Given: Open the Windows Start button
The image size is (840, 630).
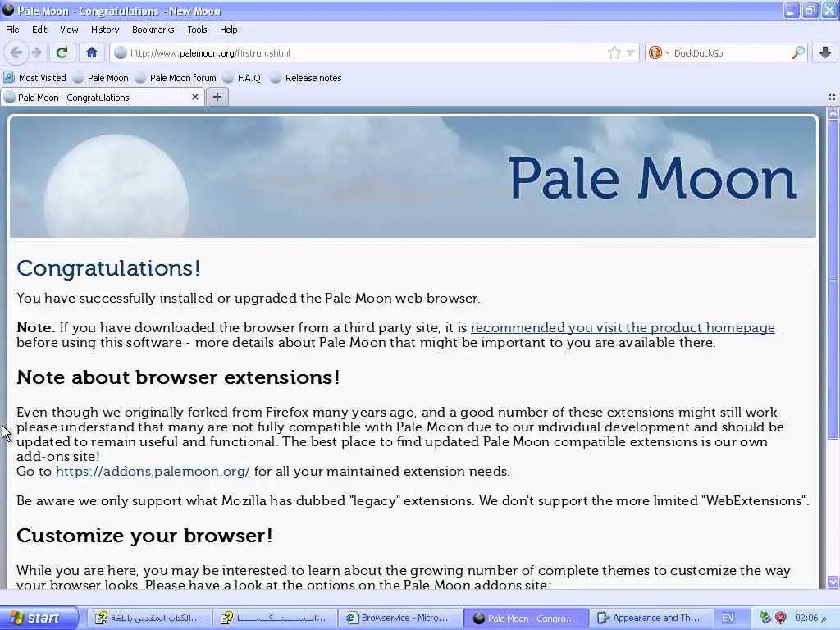Looking at the screenshot, I should 39,618.
